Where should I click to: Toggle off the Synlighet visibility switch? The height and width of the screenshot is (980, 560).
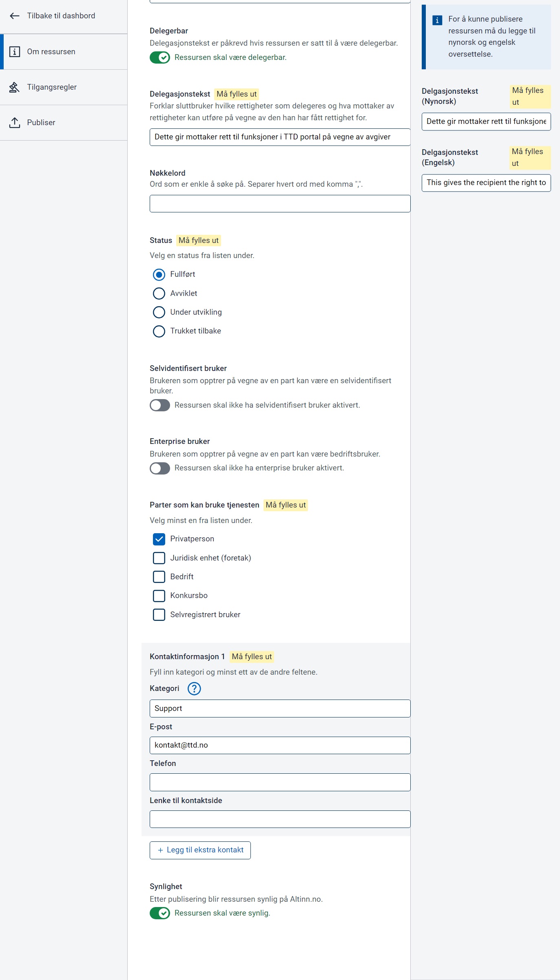pos(160,913)
